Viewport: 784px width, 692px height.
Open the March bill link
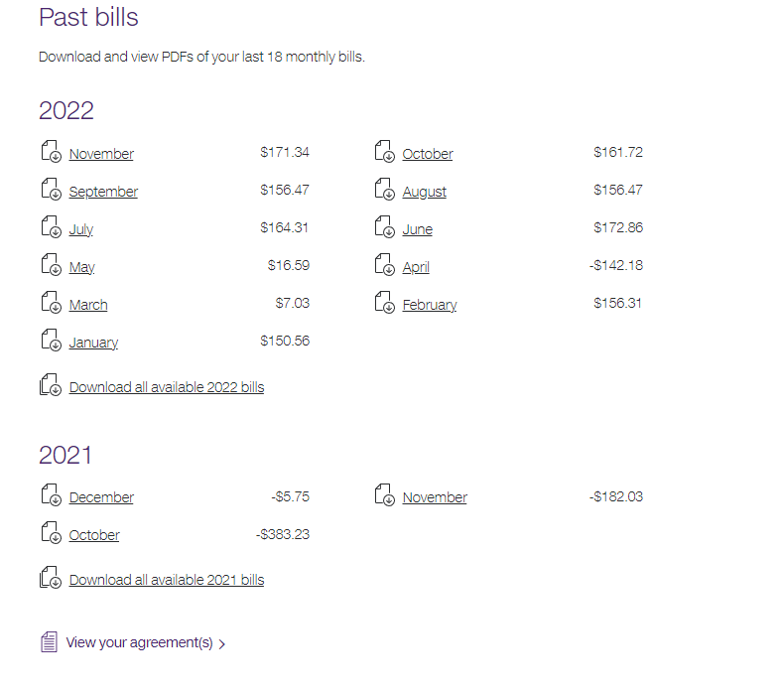88,305
